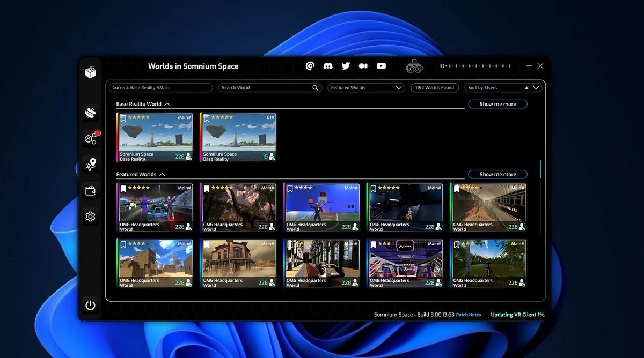Click user count icon on 01# Base Reality card
Screen dimensions: 644x358
[272, 157]
